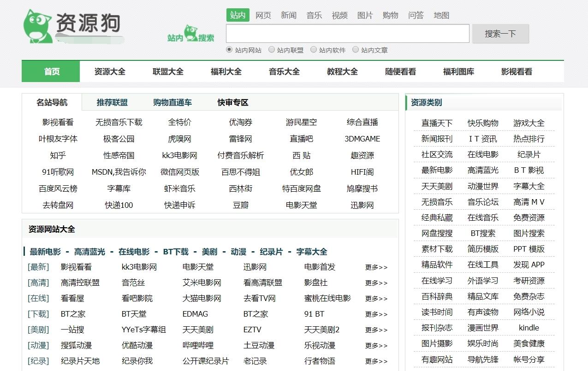The width and height of the screenshot is (588, 371).
Task: Switch to the 购物直通车 tab
Action: point(171,102)
